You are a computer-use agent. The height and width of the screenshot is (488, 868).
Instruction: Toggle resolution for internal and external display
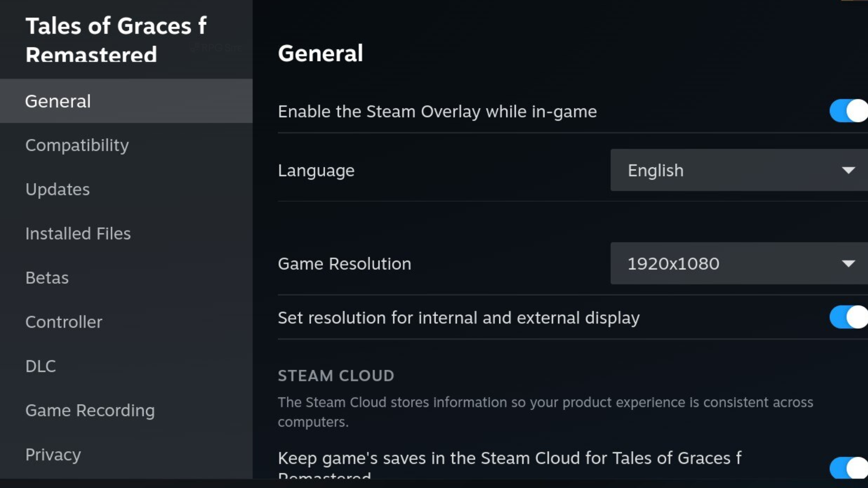[x=849, y=317]
